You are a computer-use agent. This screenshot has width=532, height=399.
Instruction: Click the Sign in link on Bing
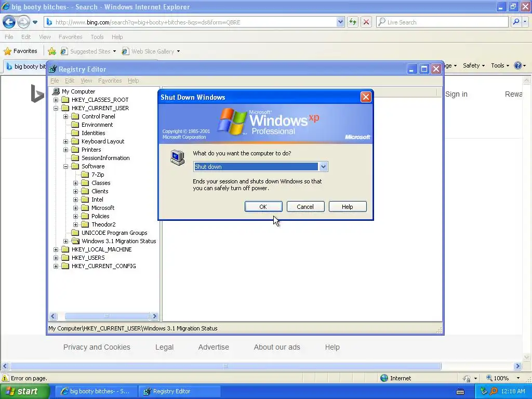[x=456, y=94]
